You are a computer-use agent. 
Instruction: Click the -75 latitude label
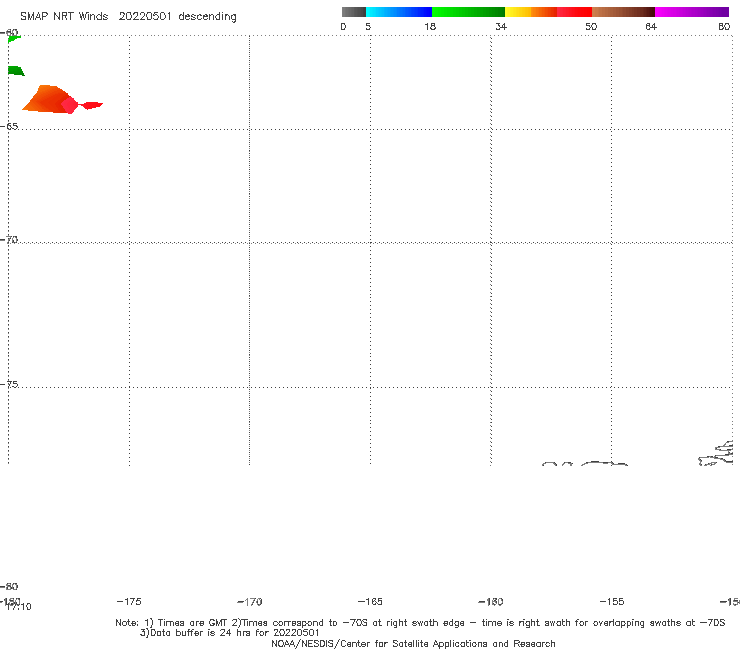9,384
